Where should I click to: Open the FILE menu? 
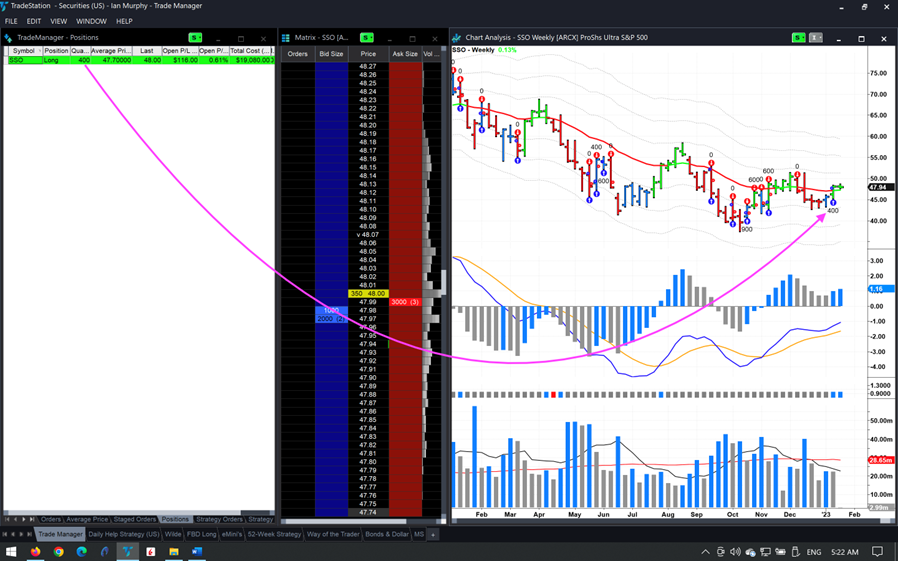click(11, 21)
